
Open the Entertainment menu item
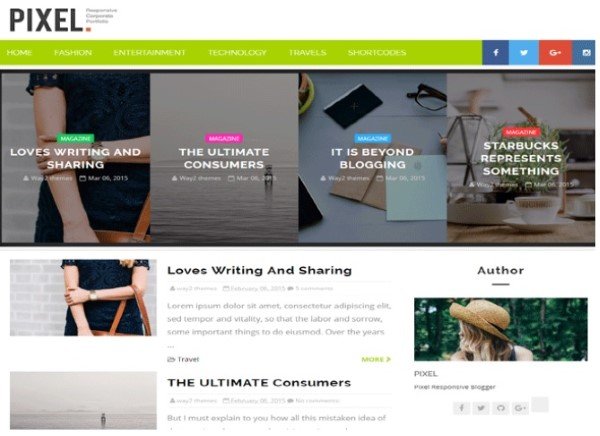[149, 52]
